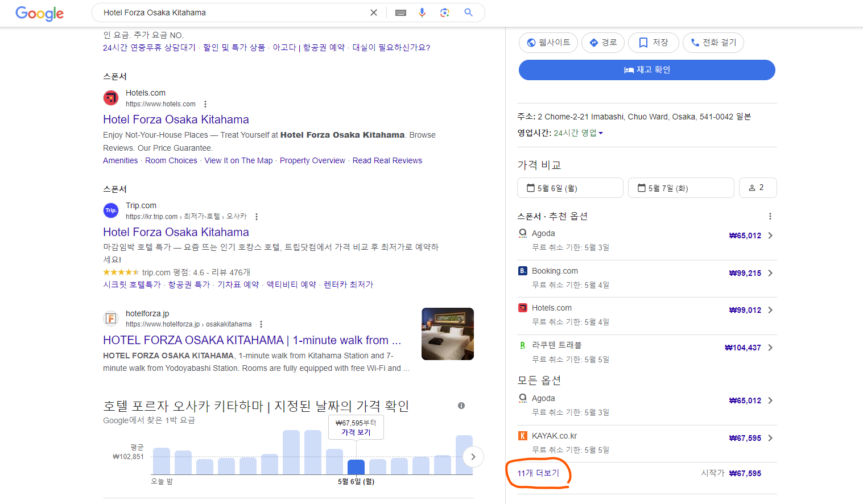The width and height of the screenshot is (863, 504).
Task: Open KAYAK.co.kr ₩67,595 option
Action: point(647,443)
